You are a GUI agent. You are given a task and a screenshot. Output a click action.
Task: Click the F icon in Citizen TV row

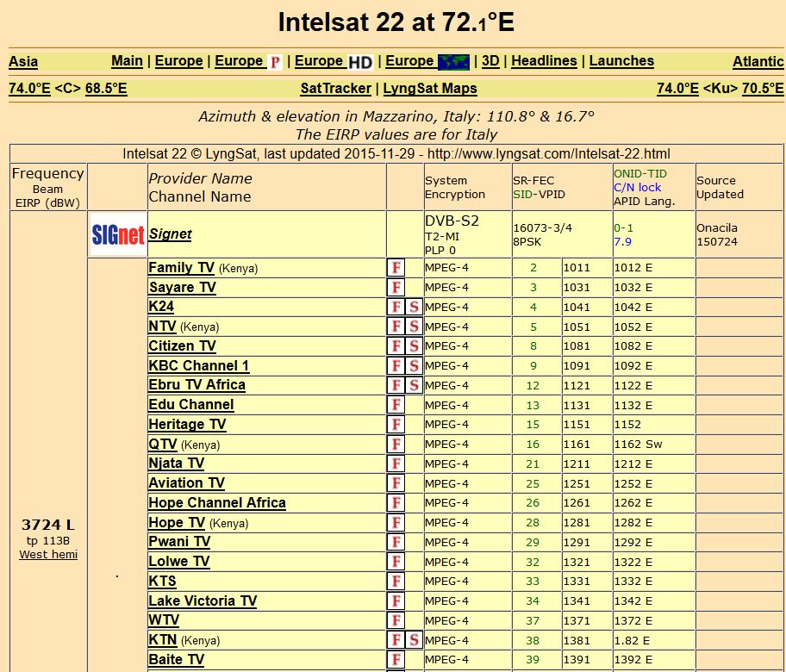[396, 345]
